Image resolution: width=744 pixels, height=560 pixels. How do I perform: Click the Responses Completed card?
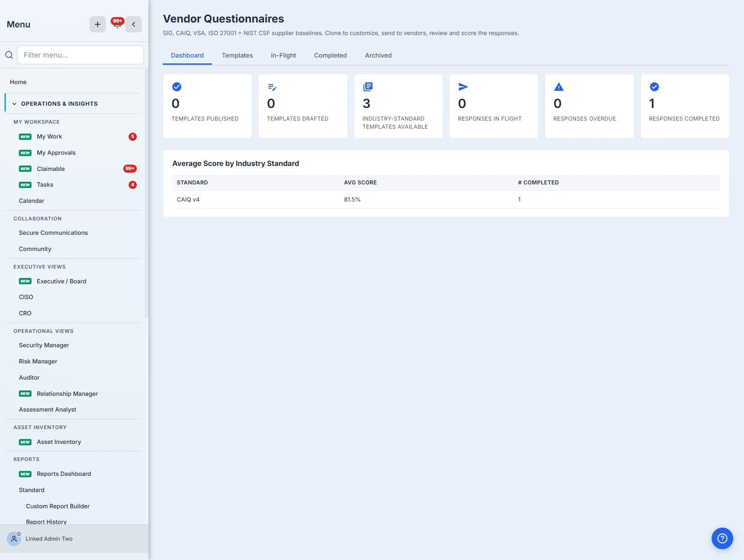tap(685, 106)
